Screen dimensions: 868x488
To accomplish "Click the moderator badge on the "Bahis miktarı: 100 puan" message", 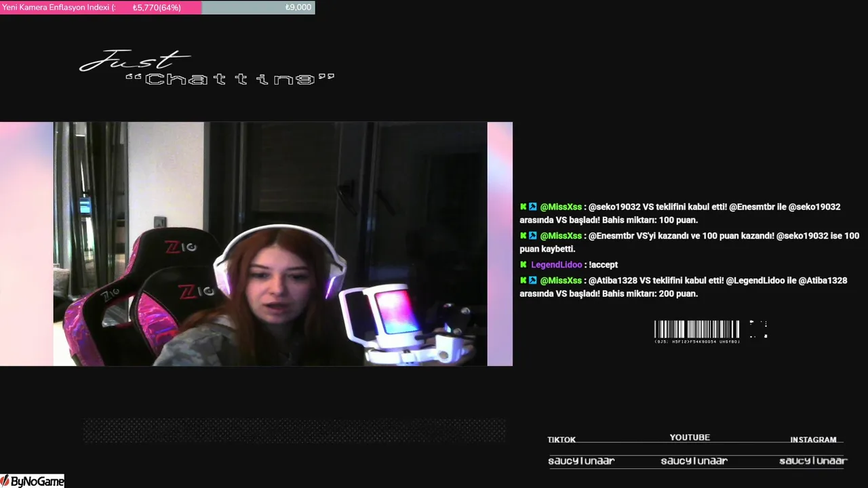I will (533, 207).
